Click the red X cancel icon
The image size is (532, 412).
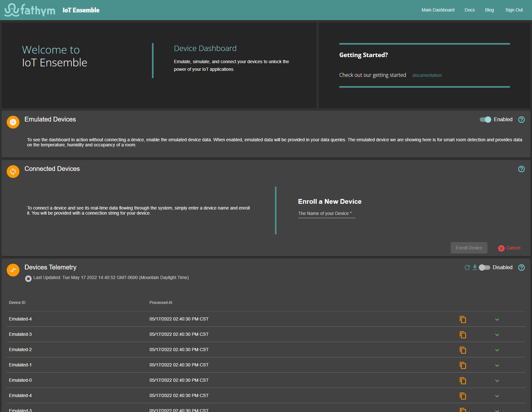[501, 248]
